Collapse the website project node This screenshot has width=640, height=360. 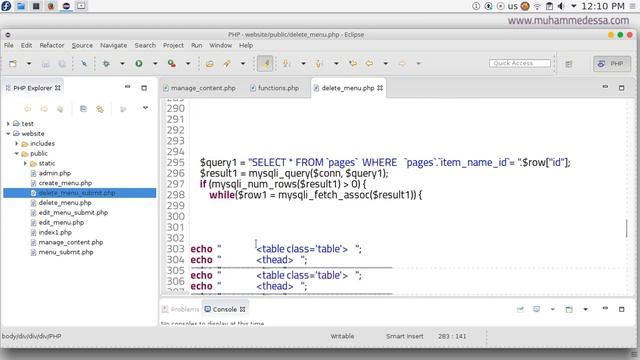pos(8,133)
